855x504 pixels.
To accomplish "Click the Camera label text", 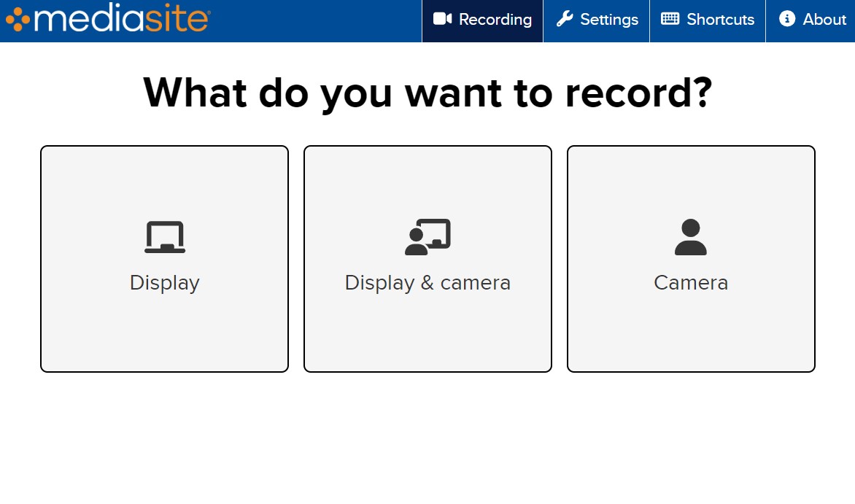I will [690, 283].
